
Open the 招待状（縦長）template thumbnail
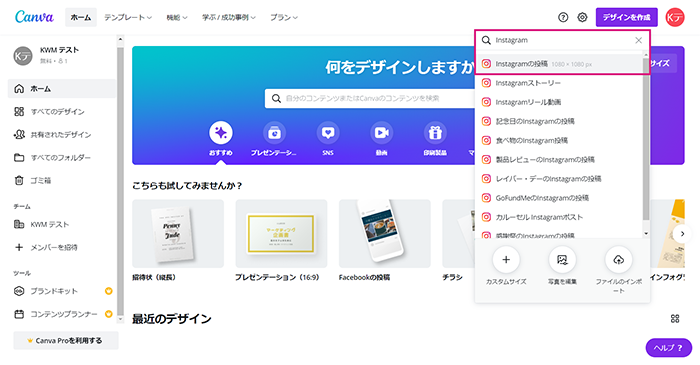178,234
